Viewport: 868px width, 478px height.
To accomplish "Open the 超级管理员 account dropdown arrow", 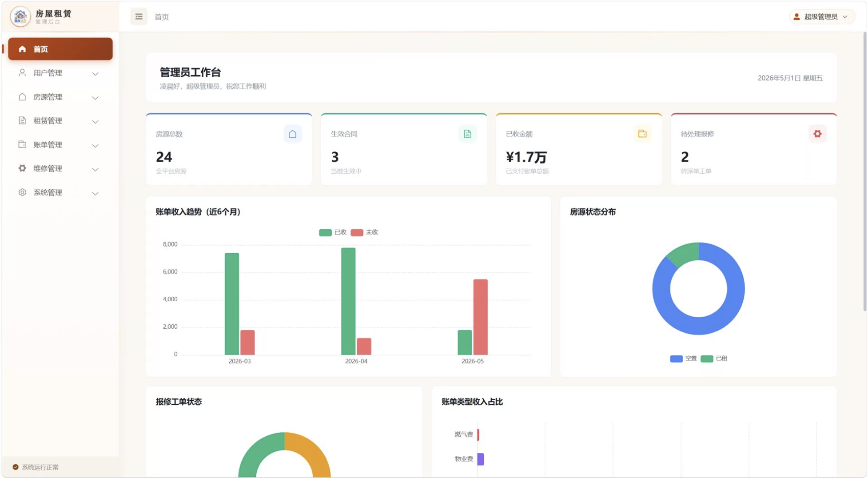I will (x=845, y=17).
